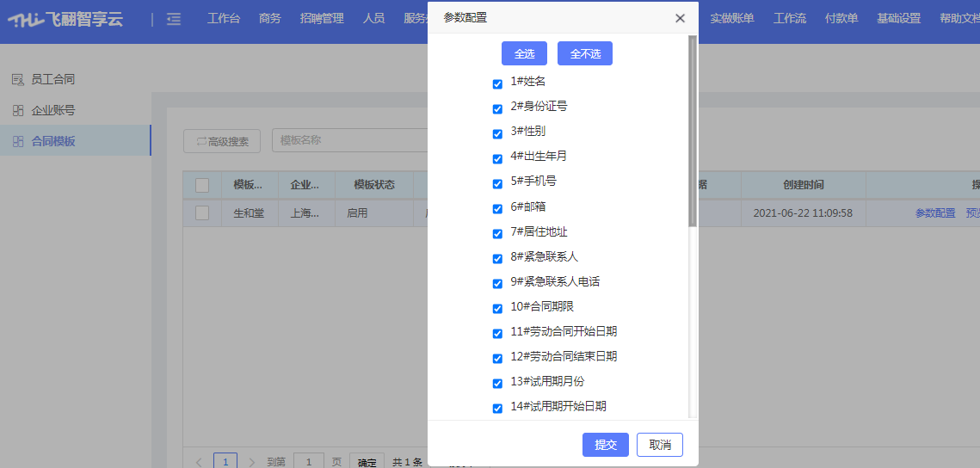Click the 上海... company cell
The width and height of the screenshot is (980, 468).
tap(306, 213)
